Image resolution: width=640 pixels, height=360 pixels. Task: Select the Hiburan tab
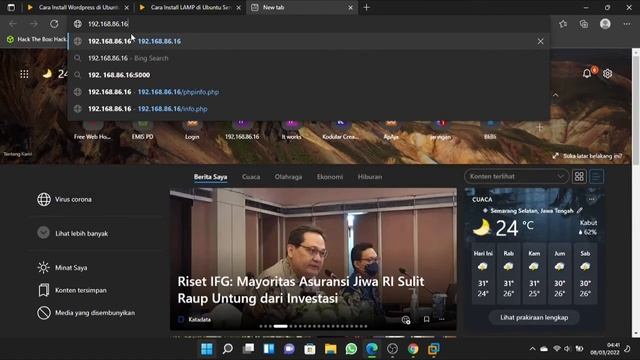point(370,177)
